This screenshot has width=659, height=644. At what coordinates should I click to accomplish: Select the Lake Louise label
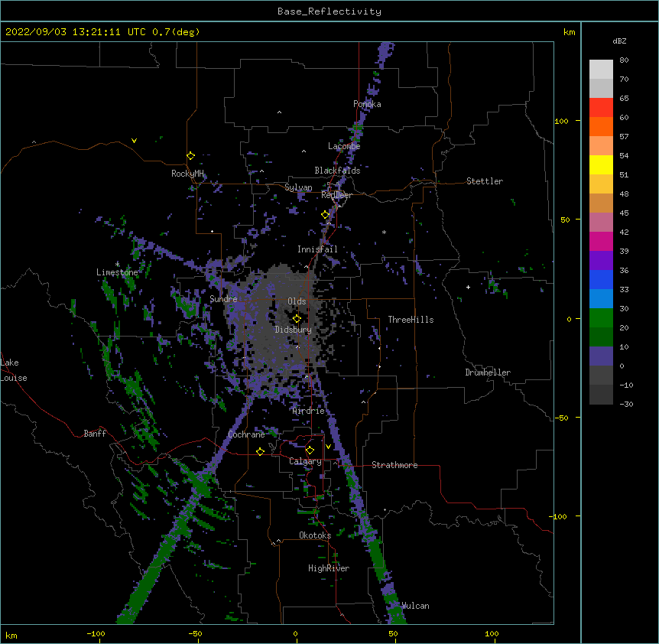14,370
